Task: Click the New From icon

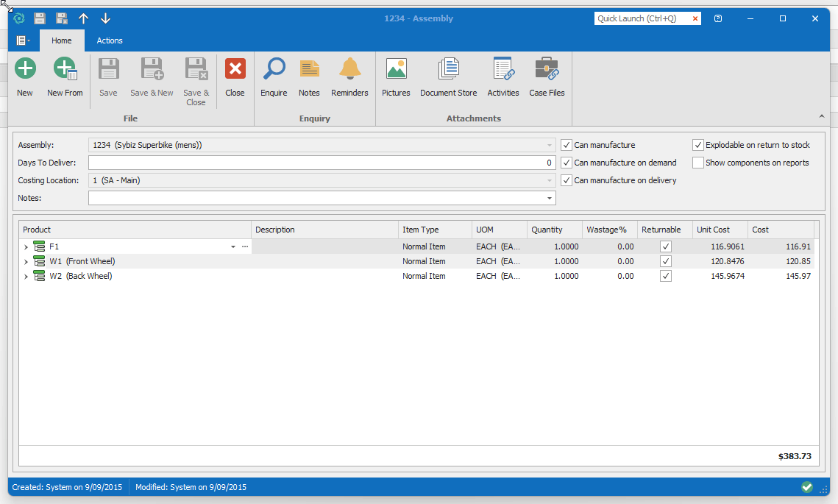Action: click(65, 70)
